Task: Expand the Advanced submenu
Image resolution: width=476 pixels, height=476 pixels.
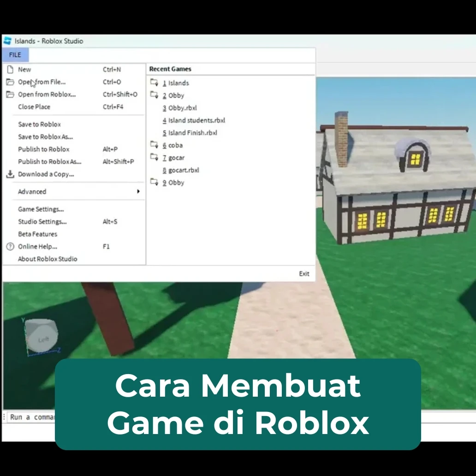Action: [31, 191]
